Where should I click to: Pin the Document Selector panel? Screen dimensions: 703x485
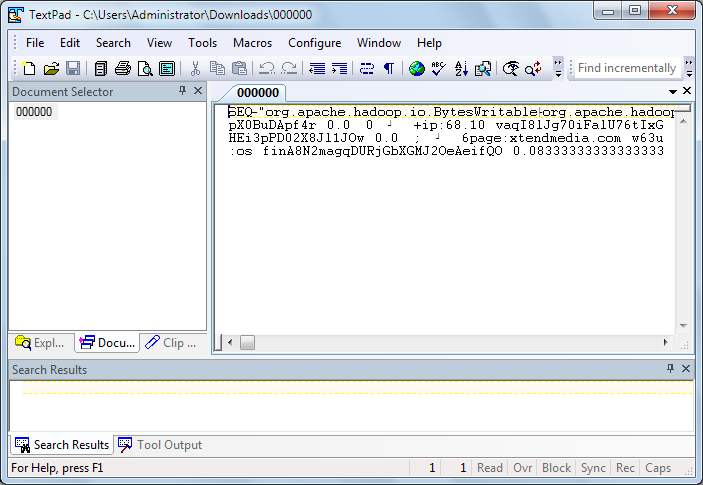pyautogui.click(x=182, y=91)
